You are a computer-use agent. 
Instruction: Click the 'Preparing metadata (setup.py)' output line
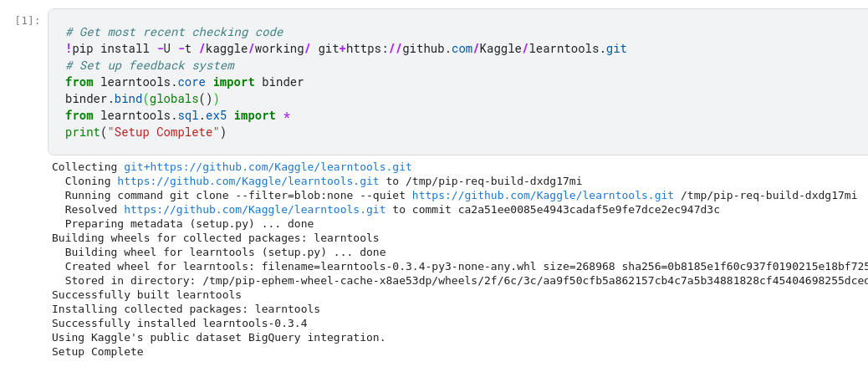189,224
